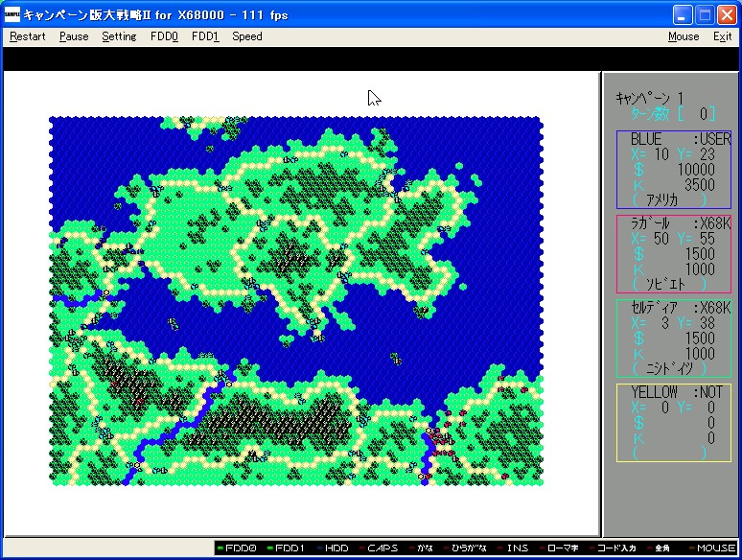Image resolution: width=742 pixels, height=560 pixels.
Task: Click the INS status indicator
Action: [x=514, y=548]
